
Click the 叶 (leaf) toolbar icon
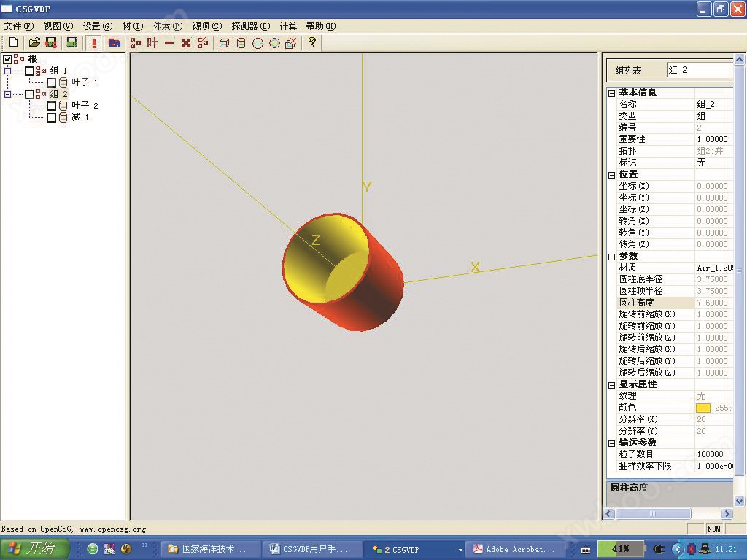(152, 42)
